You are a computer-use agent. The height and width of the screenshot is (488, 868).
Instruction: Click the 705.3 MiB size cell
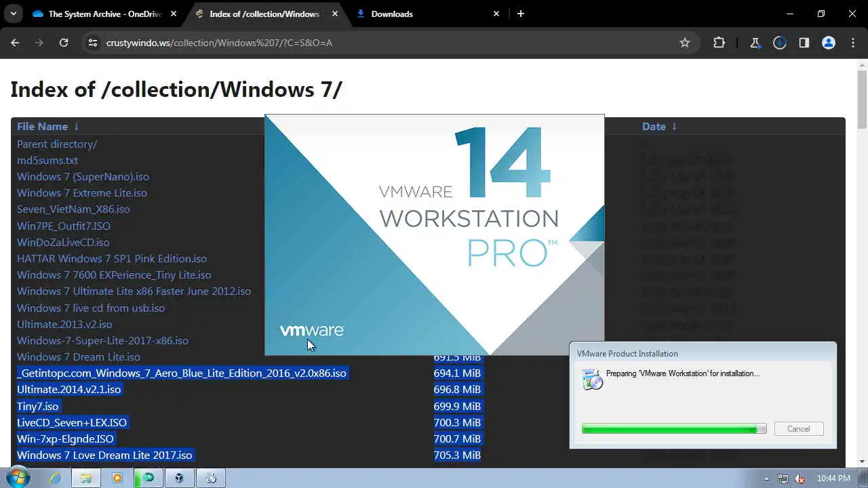coord(457,455)
